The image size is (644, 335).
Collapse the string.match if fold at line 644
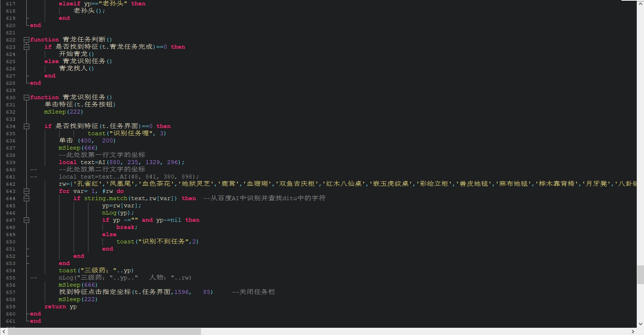(26, 198)
